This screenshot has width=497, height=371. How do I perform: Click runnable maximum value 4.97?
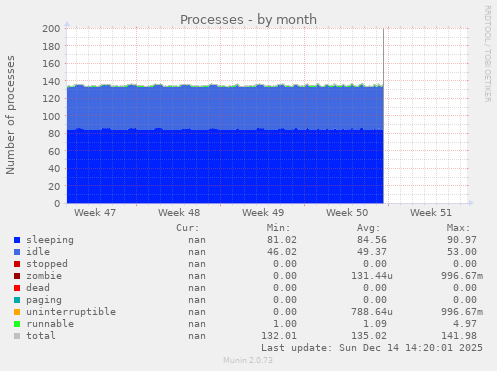pyautogui.click(x=465, y=324)
